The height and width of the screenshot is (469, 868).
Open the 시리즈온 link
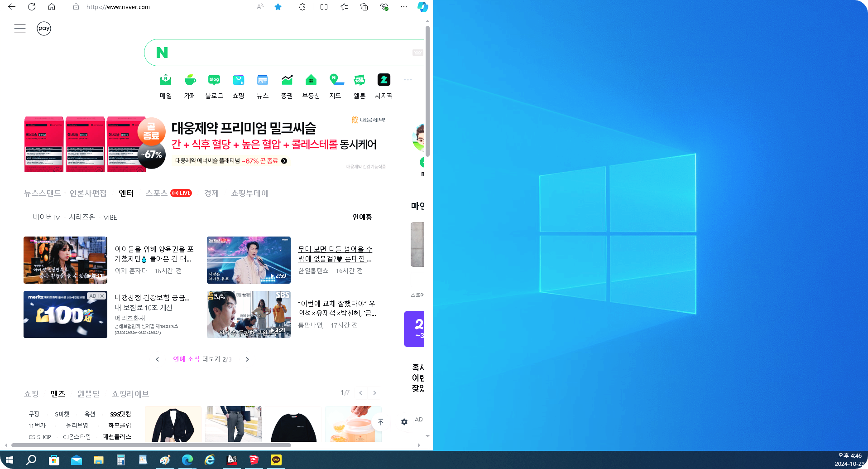[82, 217]
